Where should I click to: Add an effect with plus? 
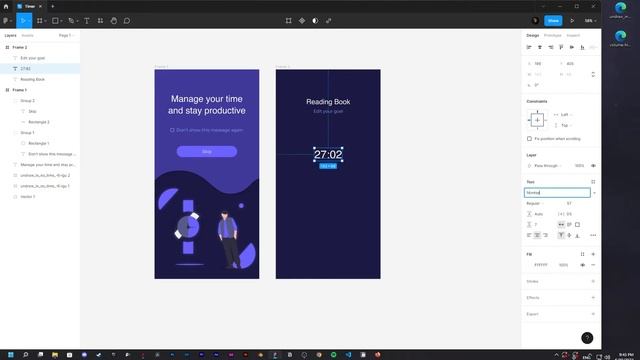point(593,298)
